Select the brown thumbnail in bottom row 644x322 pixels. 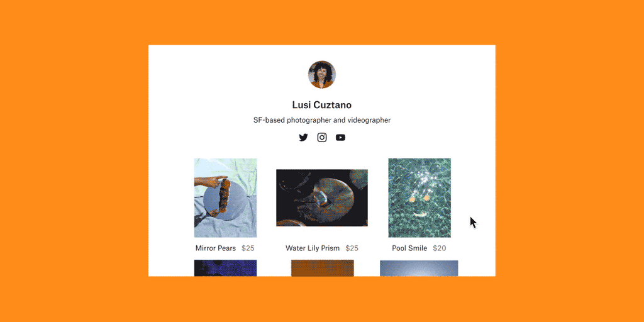[323, 268]
